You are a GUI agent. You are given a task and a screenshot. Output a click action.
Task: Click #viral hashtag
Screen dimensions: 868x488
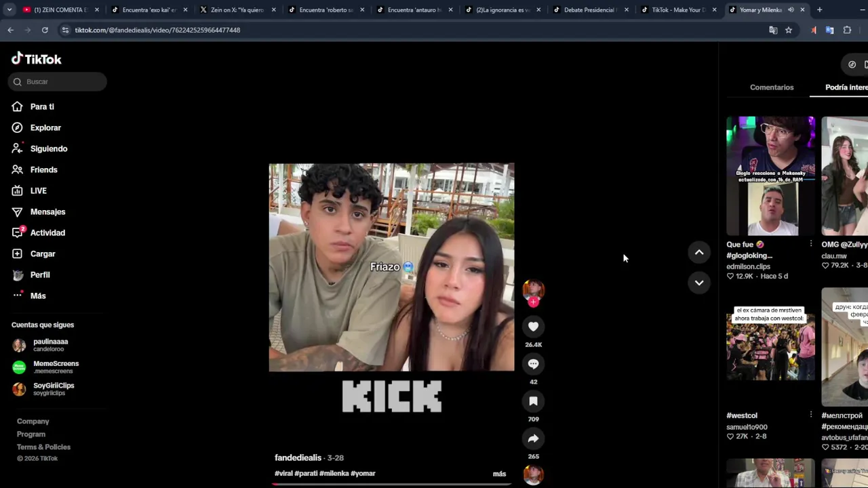coord(283,473)
